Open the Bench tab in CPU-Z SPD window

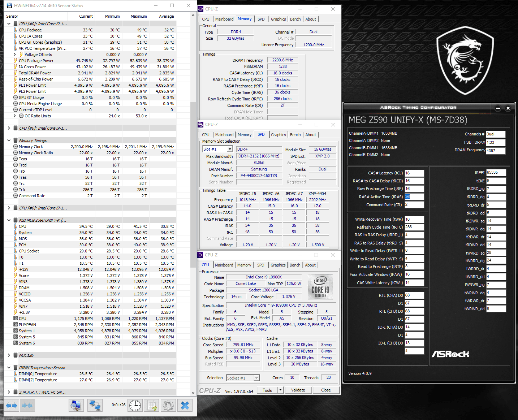[x=295, y=135]
